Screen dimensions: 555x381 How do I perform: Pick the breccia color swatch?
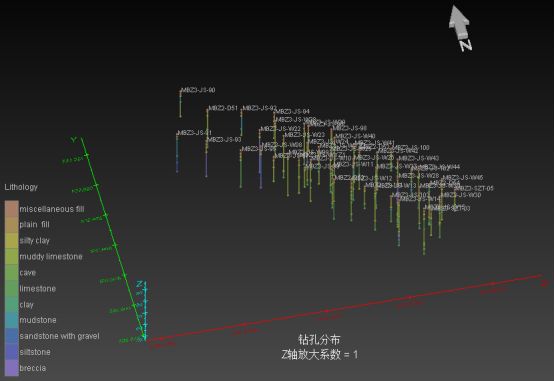[12, 368]
